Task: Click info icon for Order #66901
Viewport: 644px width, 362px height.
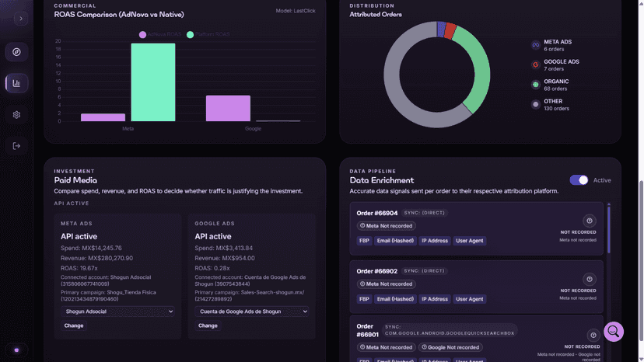Action: click(x=593, y=336)
